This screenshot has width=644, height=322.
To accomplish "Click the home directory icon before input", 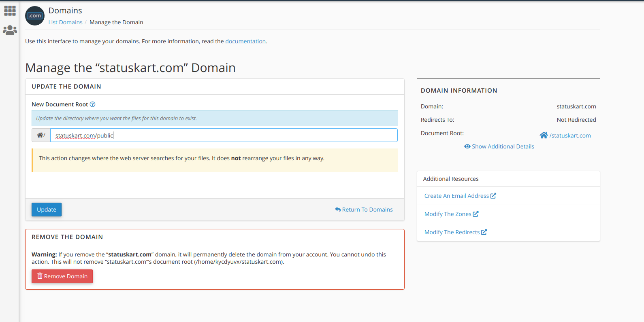I will click(x=41, y=135).
